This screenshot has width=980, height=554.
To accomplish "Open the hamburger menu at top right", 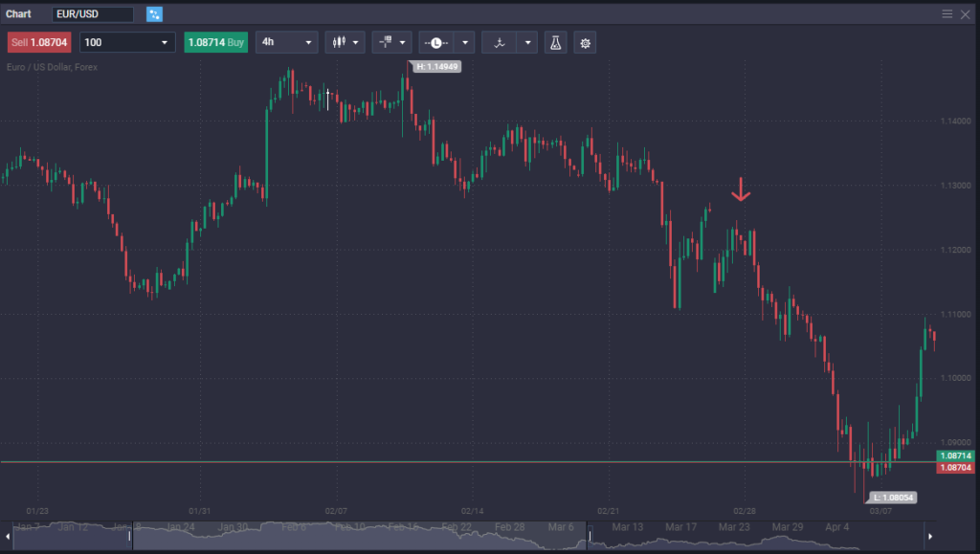I will [x=946, y=13].
